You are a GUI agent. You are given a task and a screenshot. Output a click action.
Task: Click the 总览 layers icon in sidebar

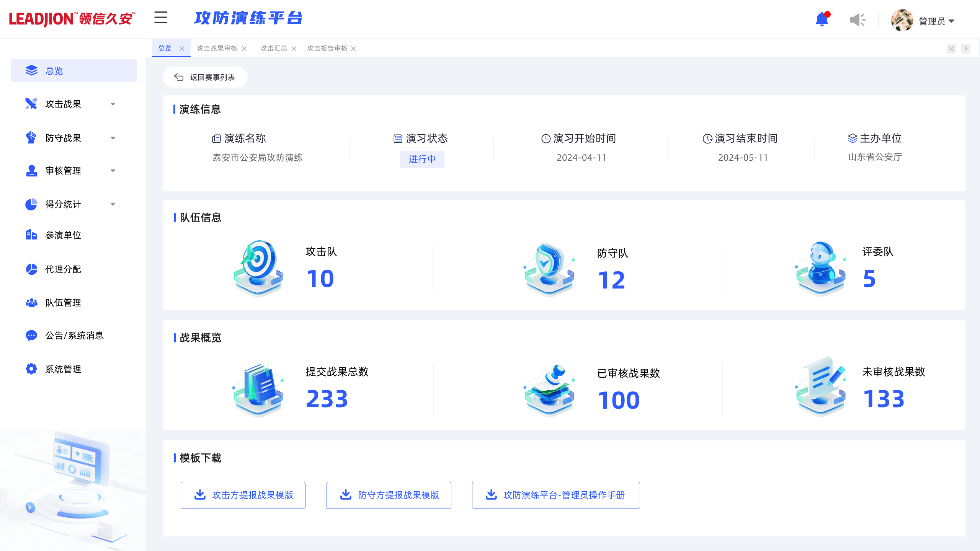31,70
